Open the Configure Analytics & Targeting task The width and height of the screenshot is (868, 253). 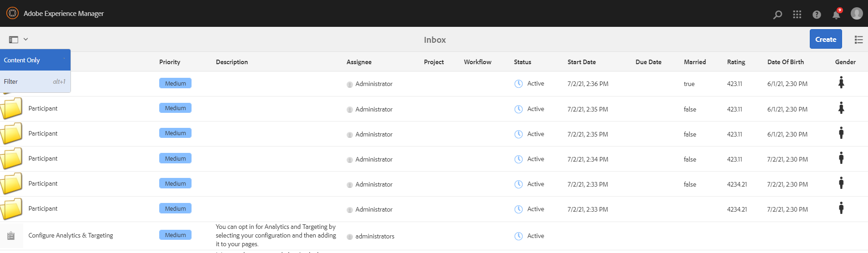pyautogui.click(x=71, y=235)
